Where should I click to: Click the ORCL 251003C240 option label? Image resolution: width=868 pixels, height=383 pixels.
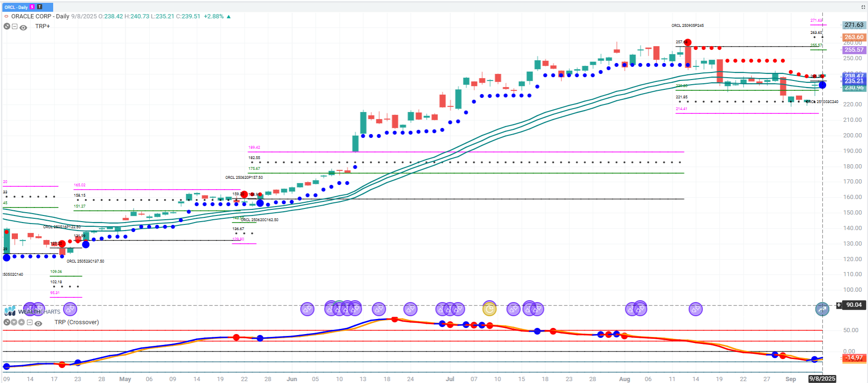pos(822,102)
